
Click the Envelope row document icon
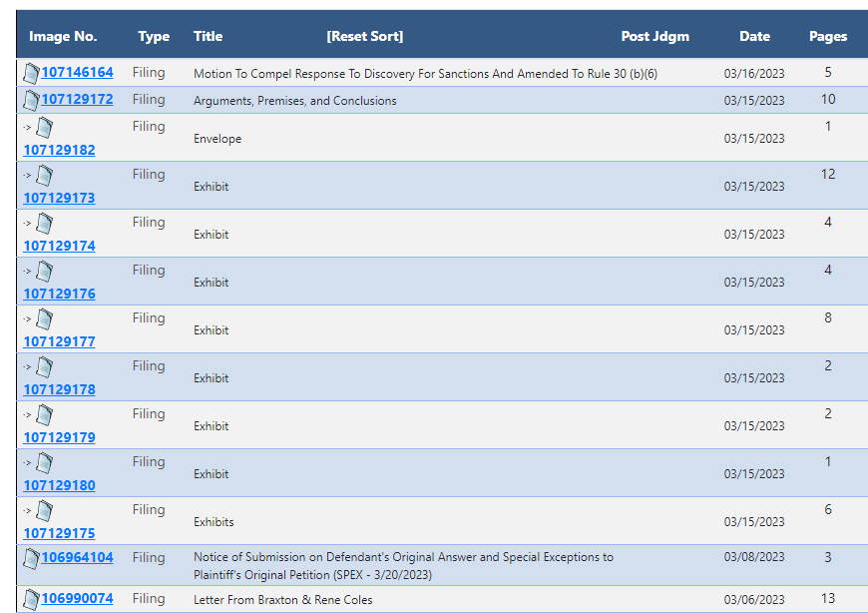44,128
